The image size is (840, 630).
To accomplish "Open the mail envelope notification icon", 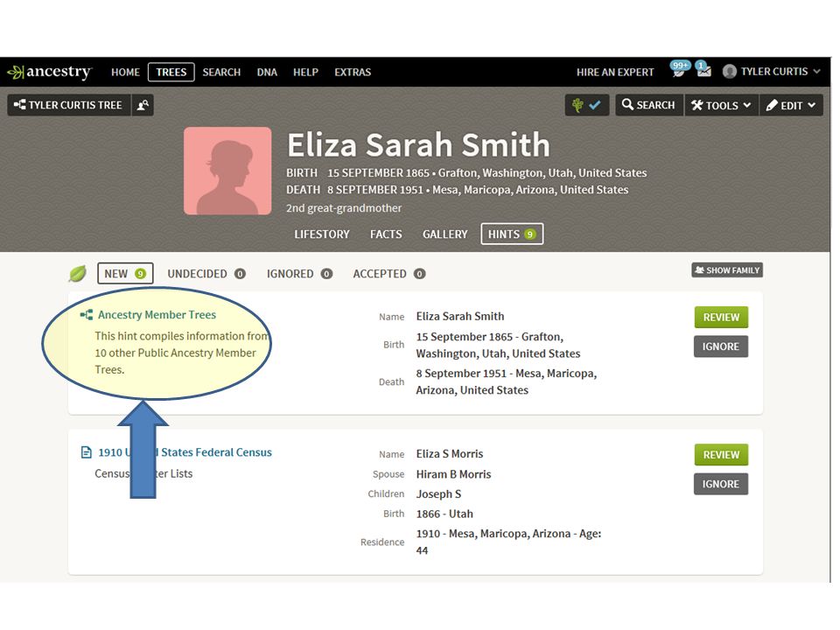I will click(x=703, y=70).
